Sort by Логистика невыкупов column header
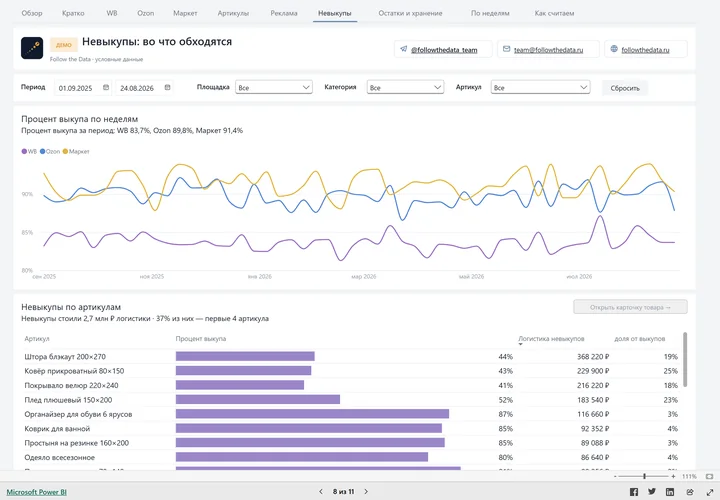The width and height of the screenshot is (720, 500). point(551,338)
